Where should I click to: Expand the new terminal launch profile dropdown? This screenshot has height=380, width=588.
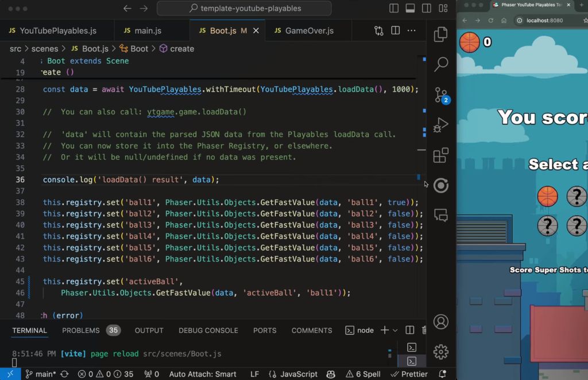[x=395, y=331]
